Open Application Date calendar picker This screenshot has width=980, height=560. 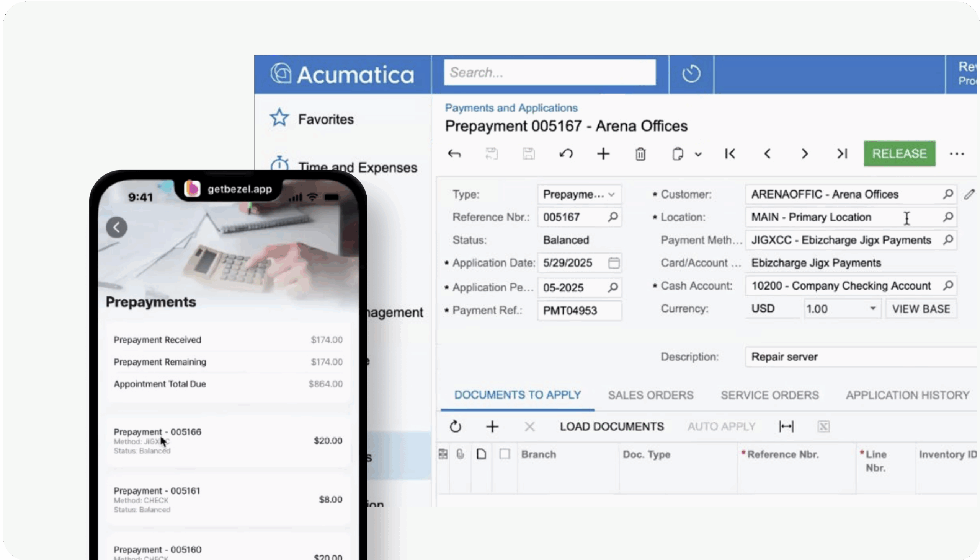click(614, 263)
